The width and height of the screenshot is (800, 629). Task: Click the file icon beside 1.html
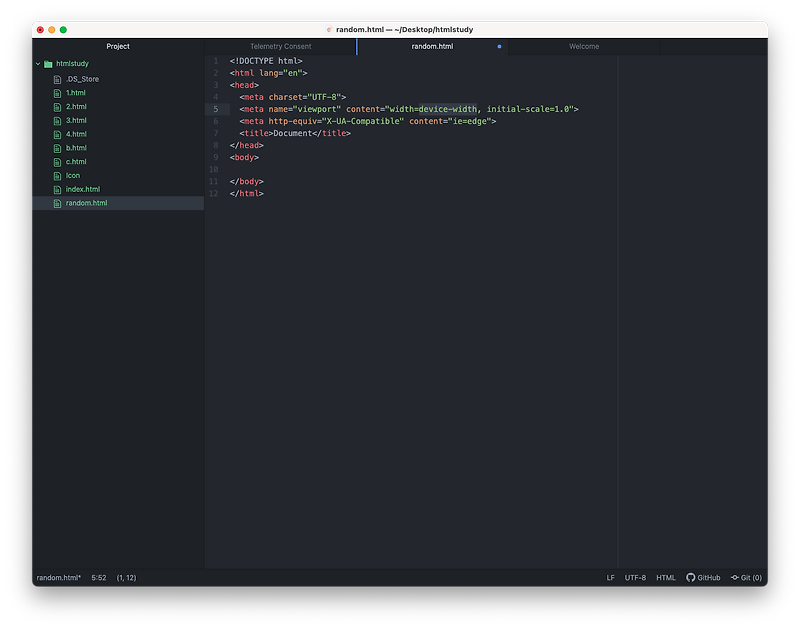click(x=59, y=92)
